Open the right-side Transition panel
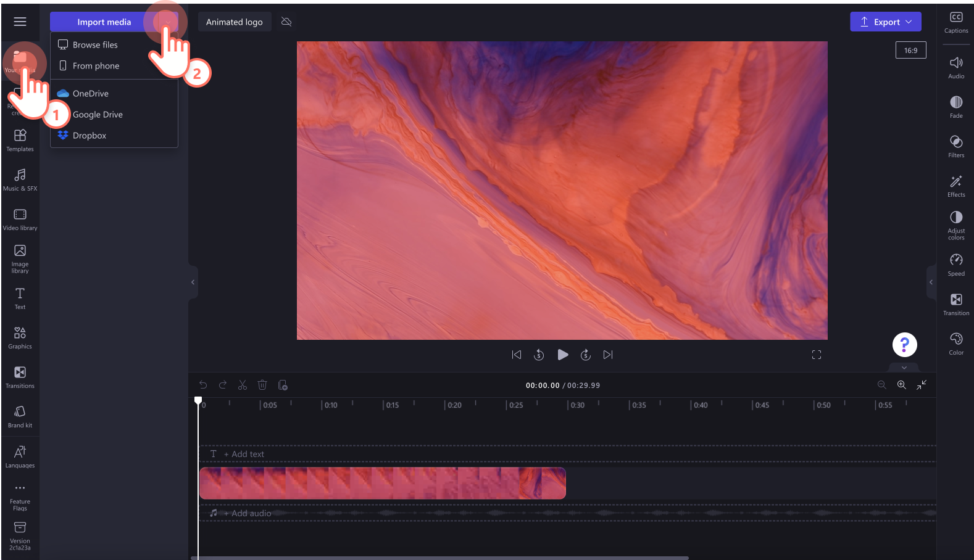The height and width of the screenshot is (560, 974). (x=956, y=304)
